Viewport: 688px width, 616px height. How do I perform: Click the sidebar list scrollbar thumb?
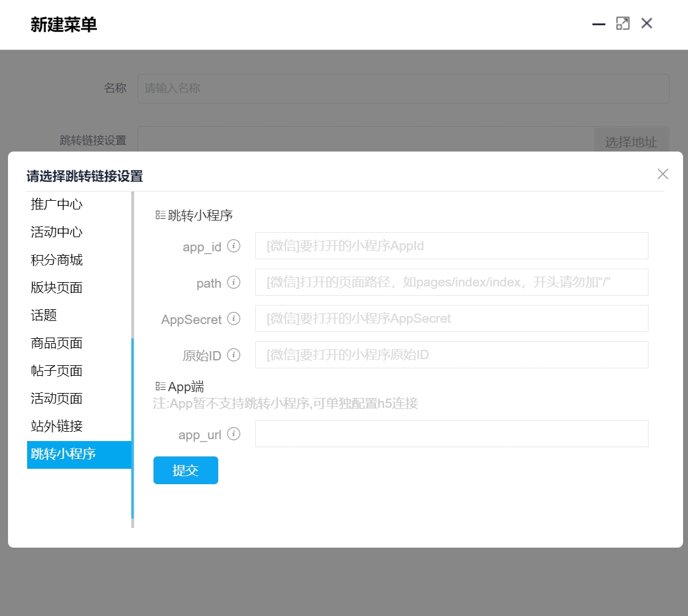tap(133, 429)
